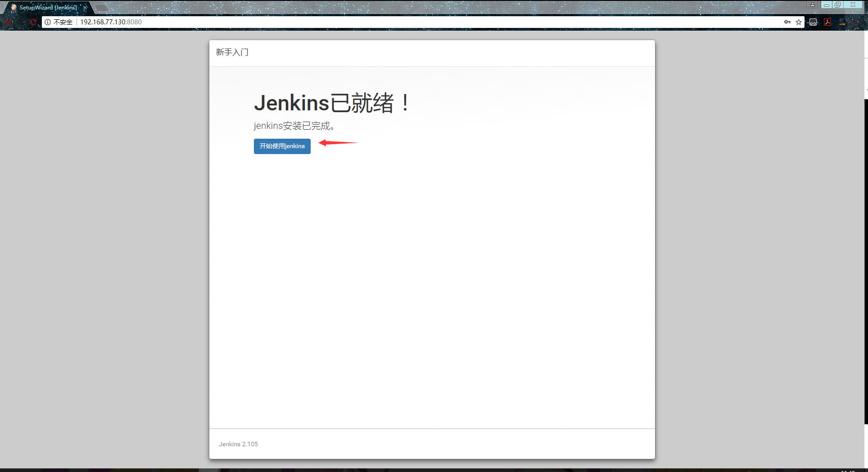Open the Chrome profile person icon

pyautogui.click(x=813, y=5)
